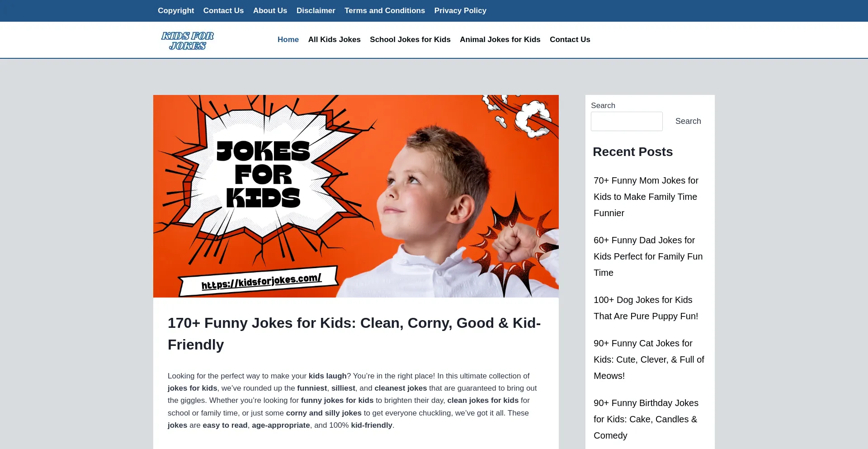Image resolution: width=868 pixels, height=449 pixels.
Task: Open Contact Us in top bar
Action: 223,10
